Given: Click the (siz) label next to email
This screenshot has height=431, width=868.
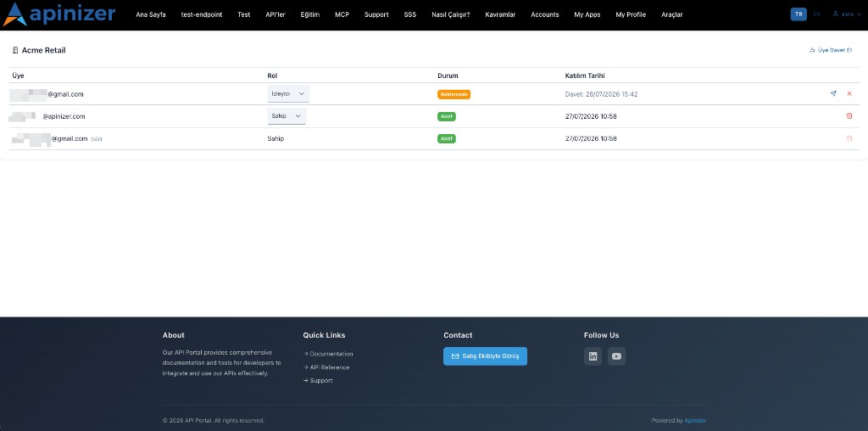Looking at the screenshot, I should tap(97, 138).
